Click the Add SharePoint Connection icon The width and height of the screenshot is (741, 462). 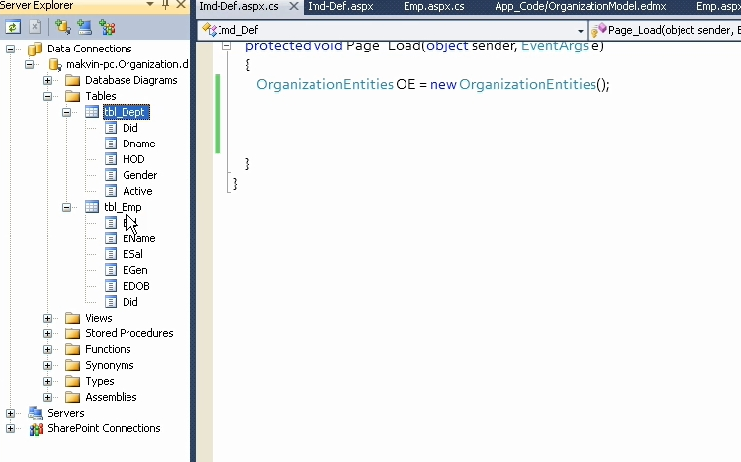[106, 27]
